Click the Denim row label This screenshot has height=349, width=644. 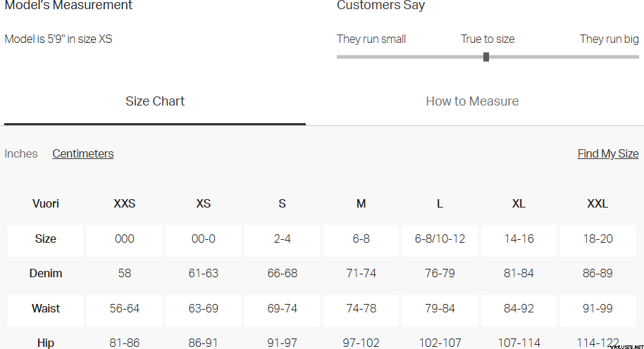[46, 273]
